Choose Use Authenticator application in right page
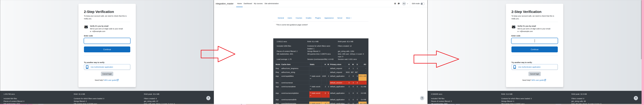This screenshot has height=105, width=644. pos(534,67)
